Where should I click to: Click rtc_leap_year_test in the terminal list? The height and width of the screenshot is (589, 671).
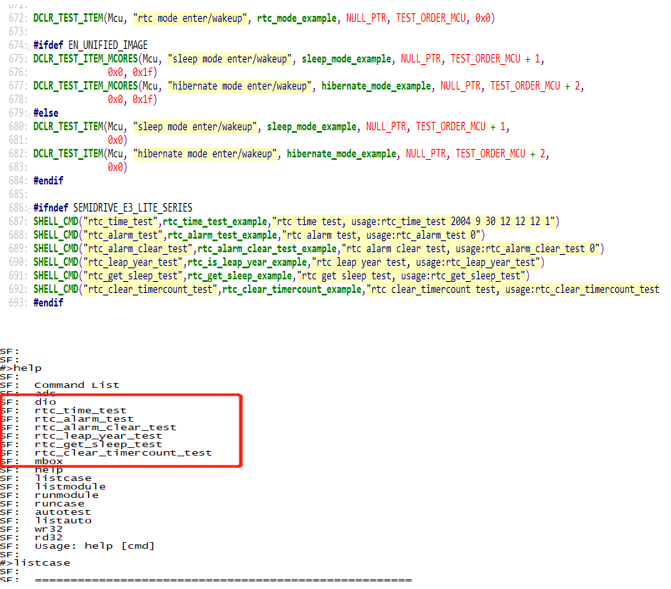tap(98, 436)
